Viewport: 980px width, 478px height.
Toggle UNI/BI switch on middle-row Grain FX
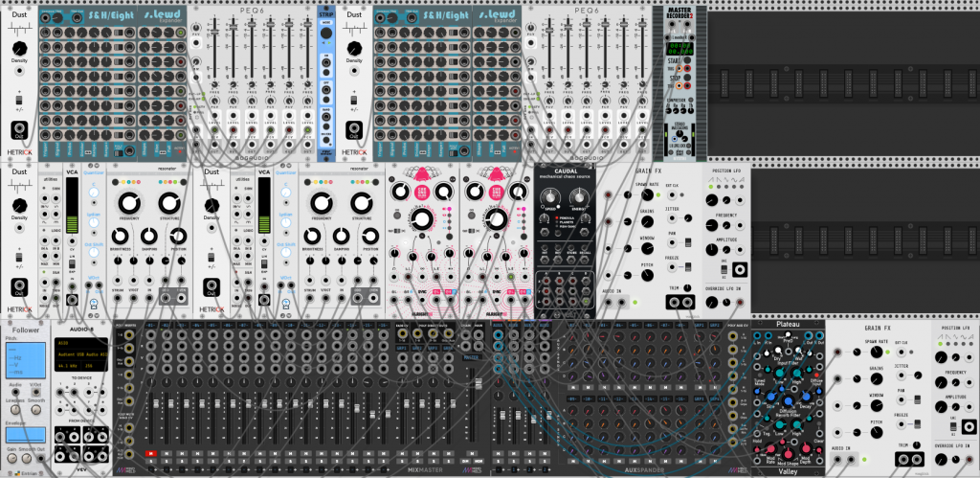724,269
